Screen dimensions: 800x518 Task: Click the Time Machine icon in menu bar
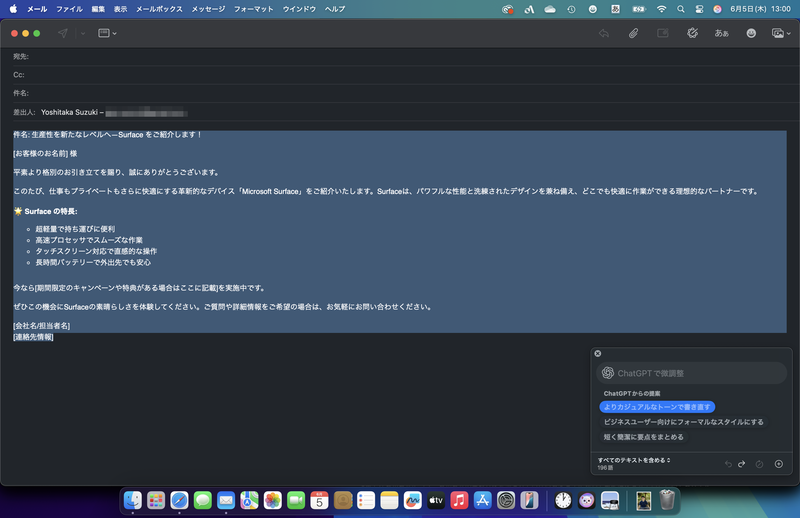point(571,9)
